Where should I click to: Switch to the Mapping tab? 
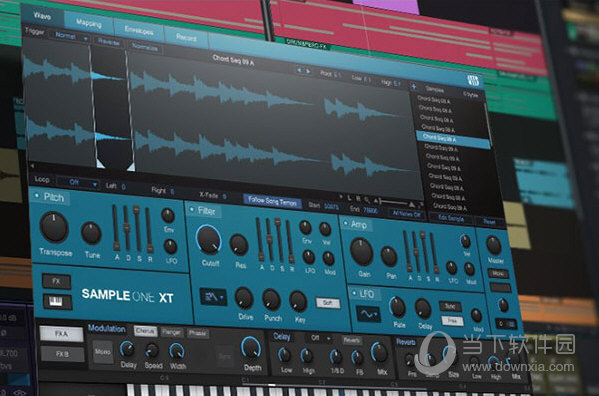pos(89,24)
